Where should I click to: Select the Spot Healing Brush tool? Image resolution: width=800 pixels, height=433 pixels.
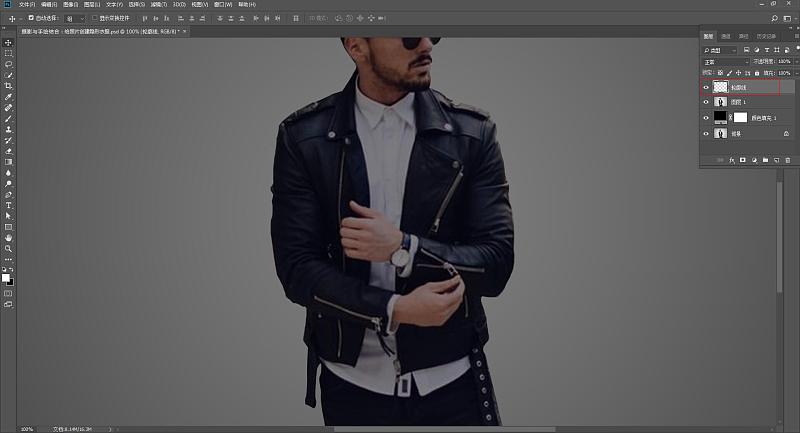[8, 108]
